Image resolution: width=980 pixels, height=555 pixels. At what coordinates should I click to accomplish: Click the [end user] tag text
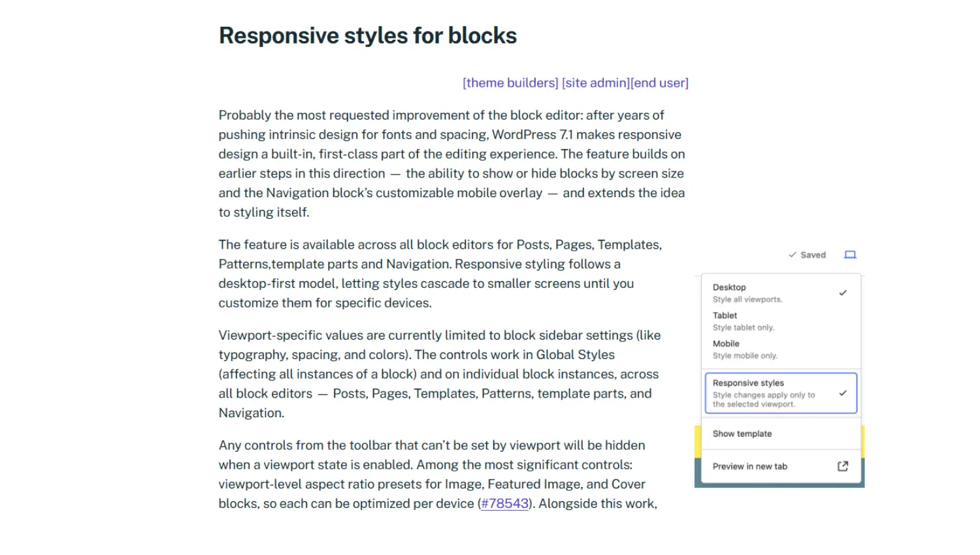click(x=659, y=83)
